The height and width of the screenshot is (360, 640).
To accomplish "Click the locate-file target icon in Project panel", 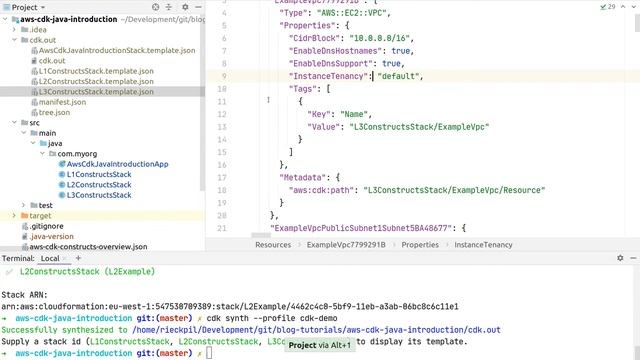I will click(x=156, y=7).
